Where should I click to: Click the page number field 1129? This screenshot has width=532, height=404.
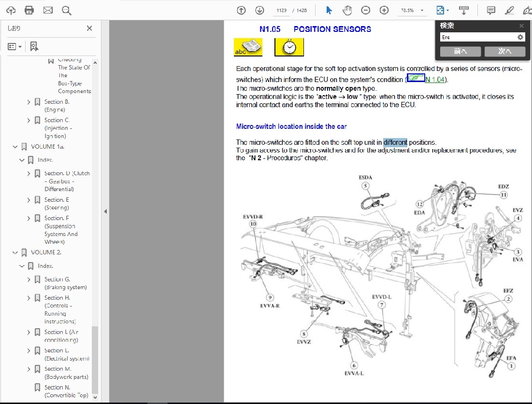click(x=281, y=11)
